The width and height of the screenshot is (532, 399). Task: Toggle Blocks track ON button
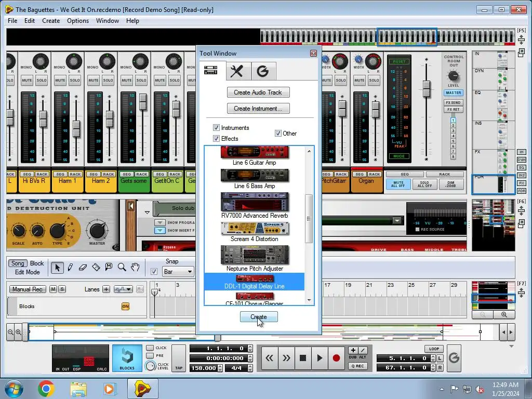coord(125,306)
